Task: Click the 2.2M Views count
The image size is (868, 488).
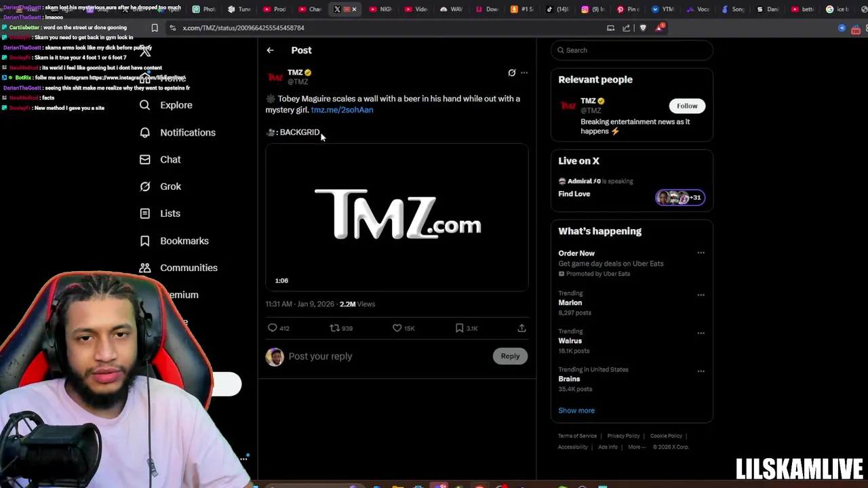Action: (x=357, y=304)
